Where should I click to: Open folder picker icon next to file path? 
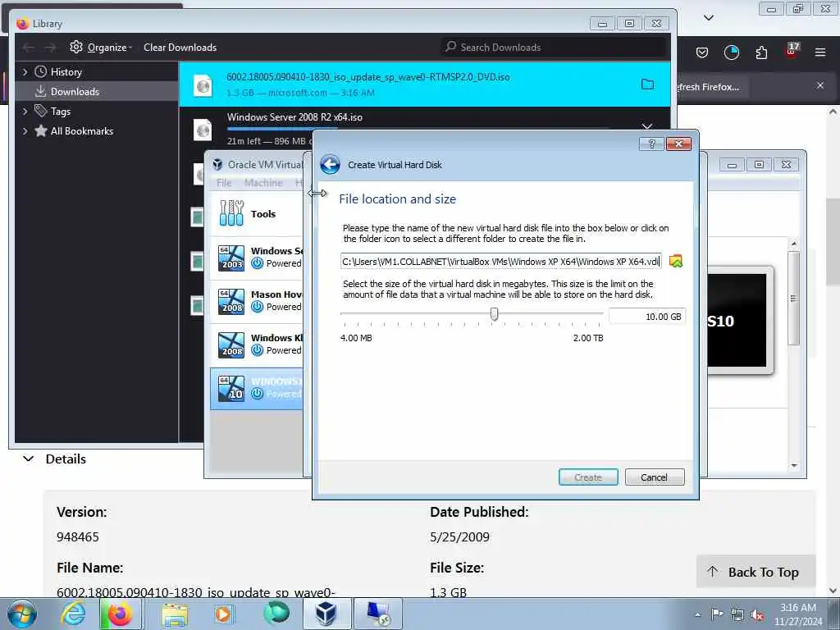coord(676,262)
